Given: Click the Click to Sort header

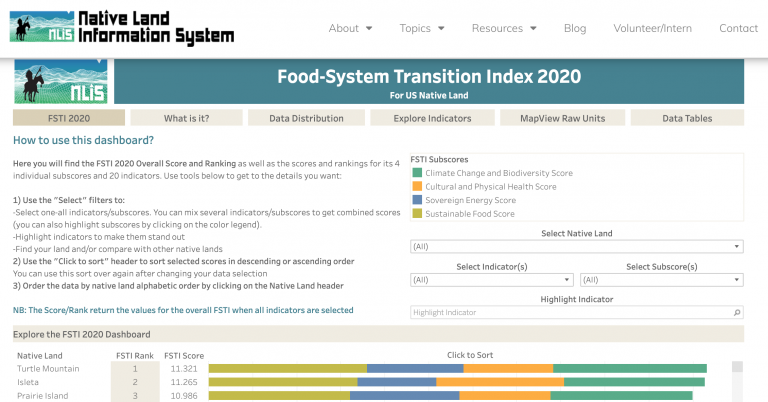Looking at the screenshot, I should pyautogui.click(x=470, y=355).
